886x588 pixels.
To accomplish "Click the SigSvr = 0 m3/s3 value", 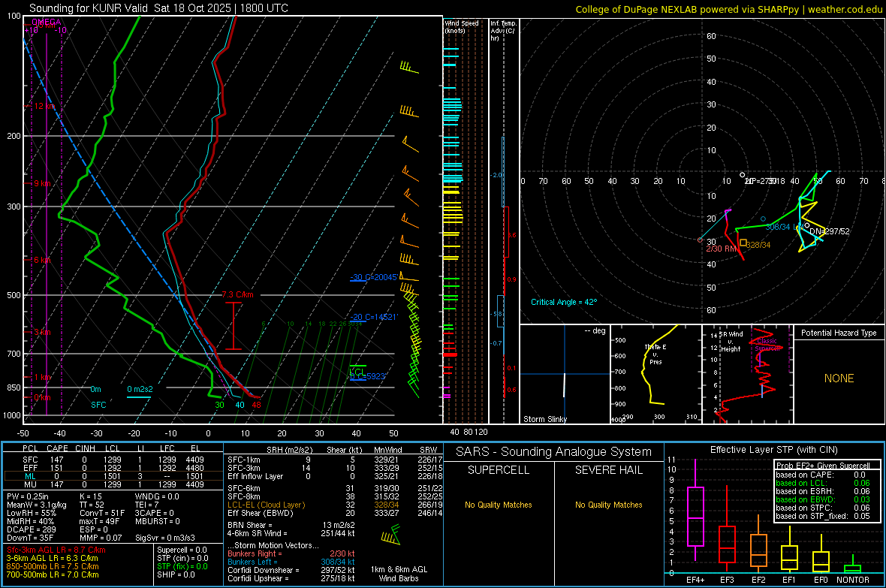I will (x=165, y=538).
